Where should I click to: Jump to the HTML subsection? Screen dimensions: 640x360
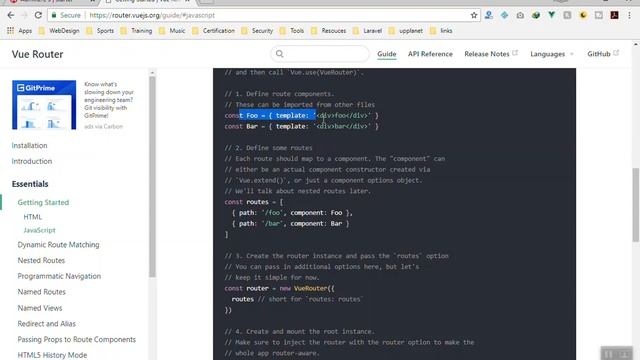tap(33, 217)
